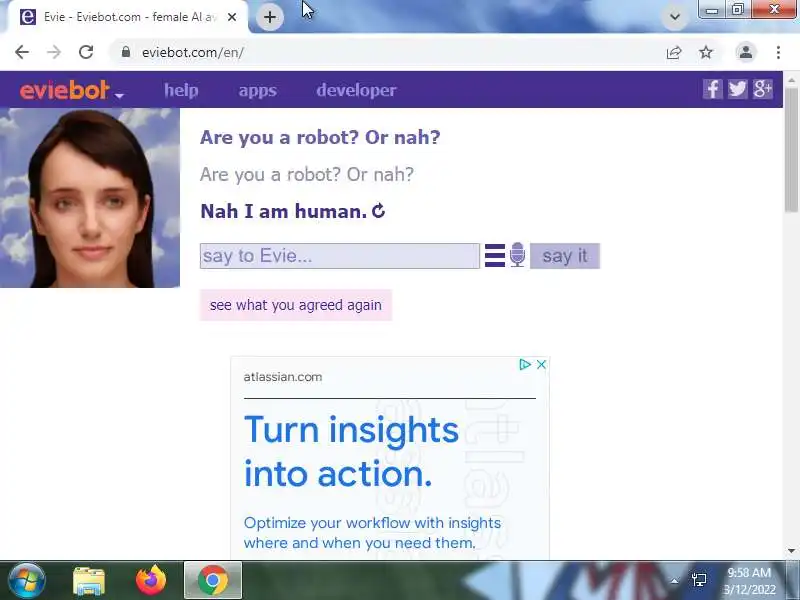This screenshot has width=800, height=600.
Task: Activate the microphone voice input icon
Action: pos(517,255)
